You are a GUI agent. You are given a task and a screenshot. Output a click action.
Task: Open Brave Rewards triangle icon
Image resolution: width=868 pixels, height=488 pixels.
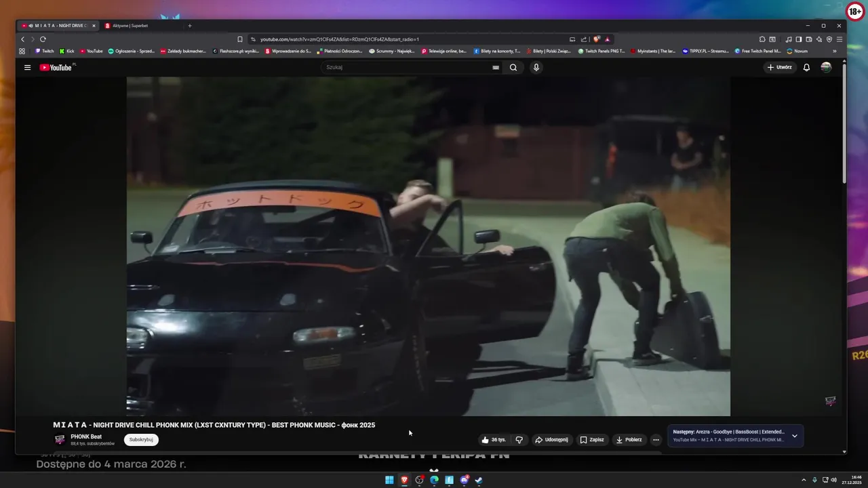607,39
